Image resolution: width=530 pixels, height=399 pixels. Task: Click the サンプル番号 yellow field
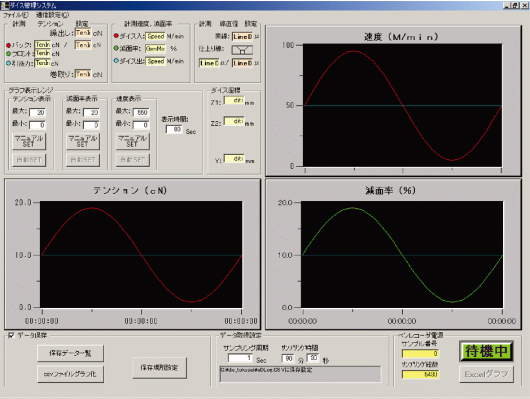click(x=420, y=354)
